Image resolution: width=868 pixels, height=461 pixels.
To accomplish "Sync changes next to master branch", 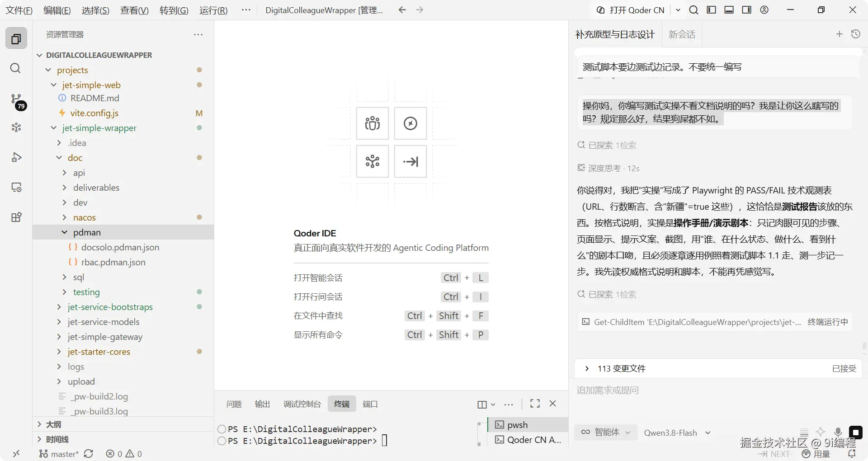I will (89, 454).
